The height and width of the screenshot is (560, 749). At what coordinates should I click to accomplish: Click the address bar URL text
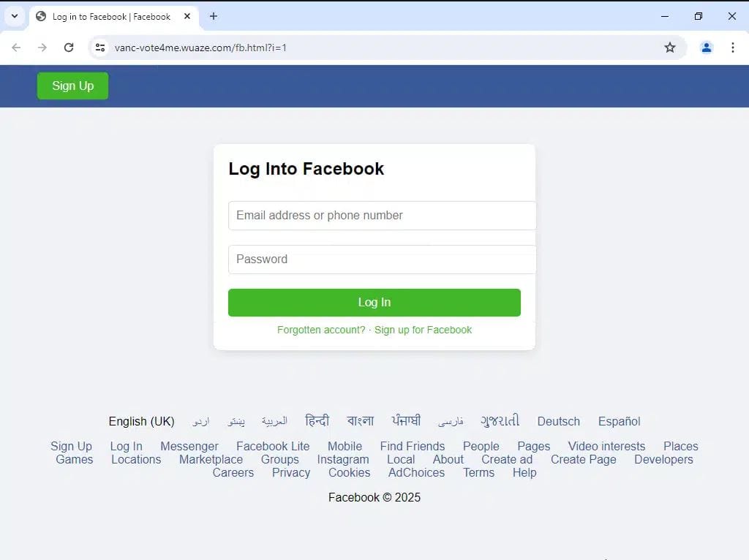coord(200,48)
